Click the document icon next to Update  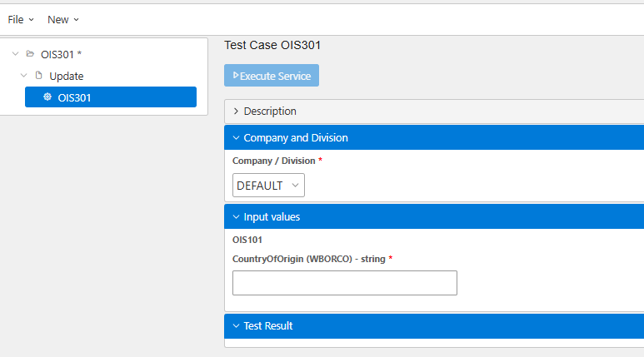point(38,76)
